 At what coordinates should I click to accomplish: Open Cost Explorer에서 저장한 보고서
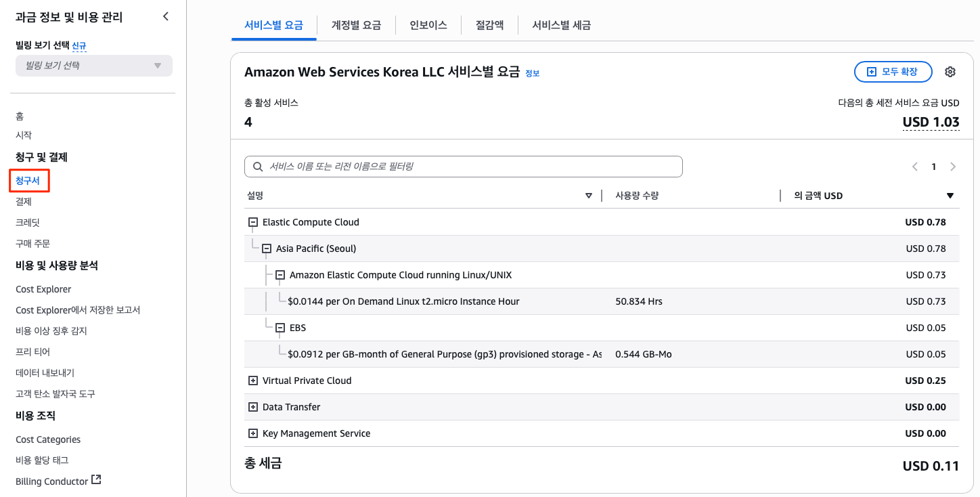coord(78,310)
